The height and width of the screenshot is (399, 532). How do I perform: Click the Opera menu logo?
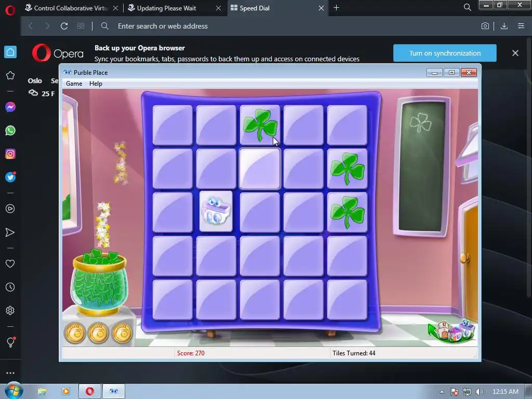pos(10,10)
